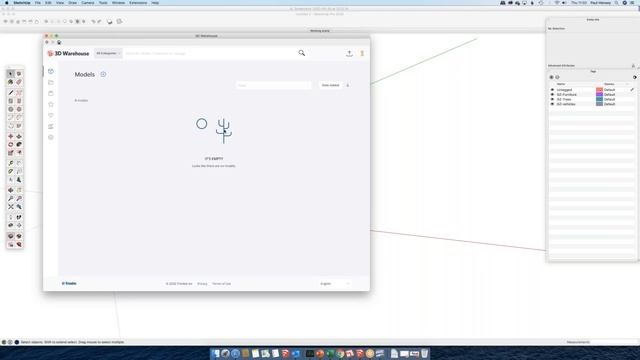Choose the Rotate tool
This screenshot has width=640, height=360.
[11, 144]
